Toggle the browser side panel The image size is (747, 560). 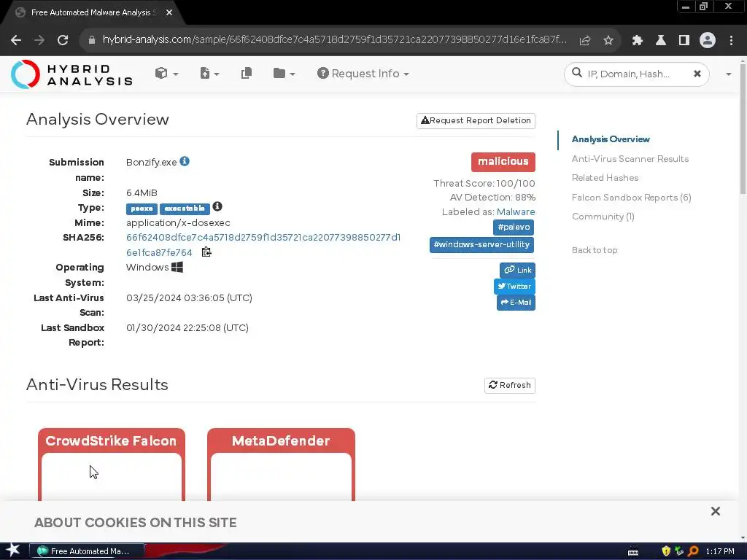tap(684, 41)
